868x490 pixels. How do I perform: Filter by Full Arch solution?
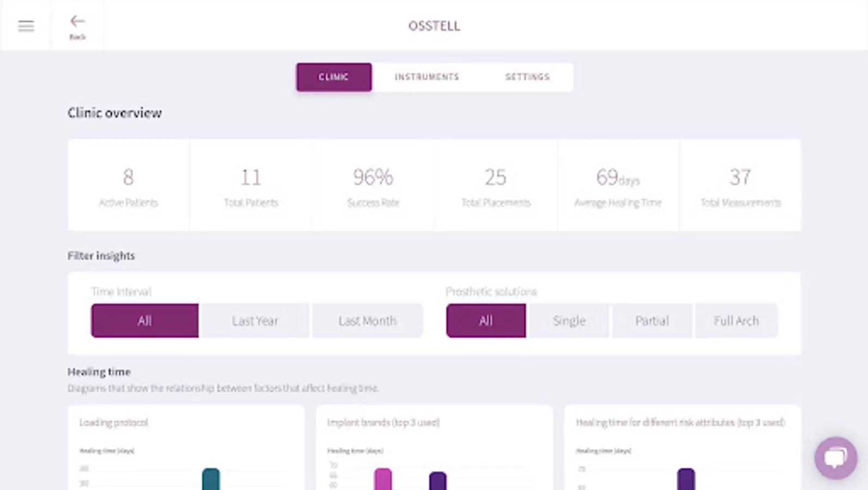[736, 321]
